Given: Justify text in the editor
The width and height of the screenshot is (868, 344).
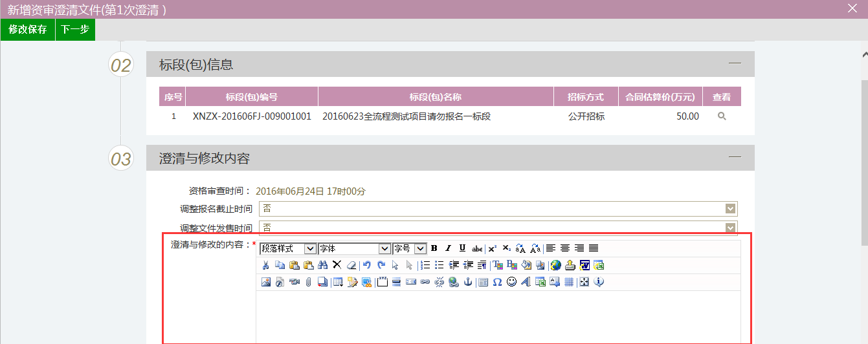Looking at the screenshot, I should point(594,248).
